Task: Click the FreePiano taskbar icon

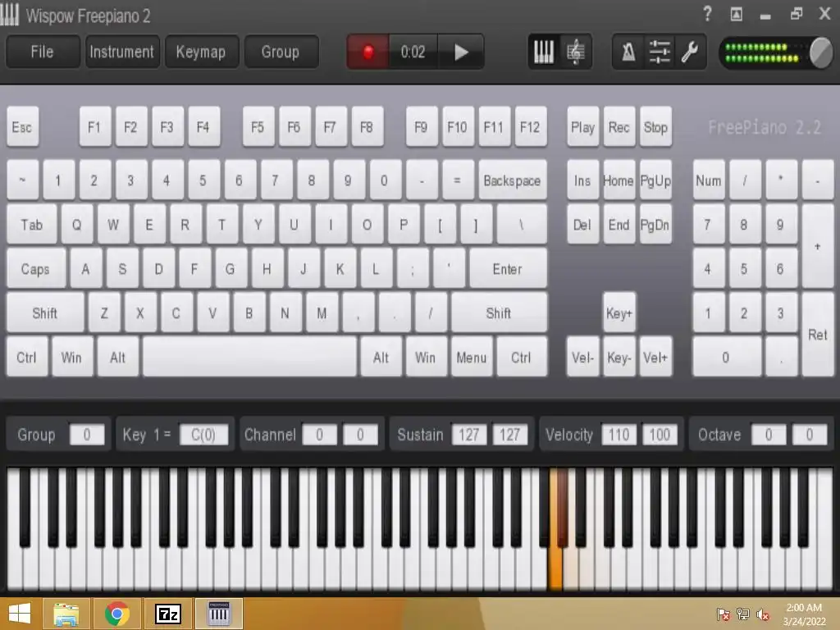Action: 218,614
